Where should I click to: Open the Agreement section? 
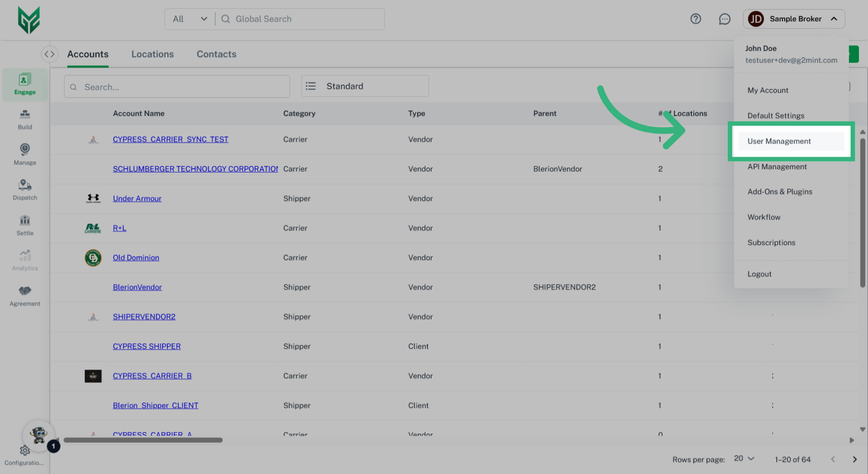(x=24, y=295)
